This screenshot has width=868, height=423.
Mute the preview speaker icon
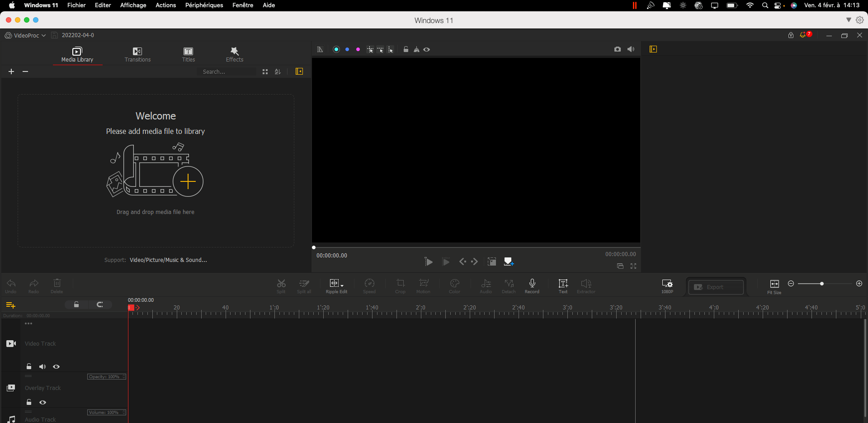tap(631, 49)
